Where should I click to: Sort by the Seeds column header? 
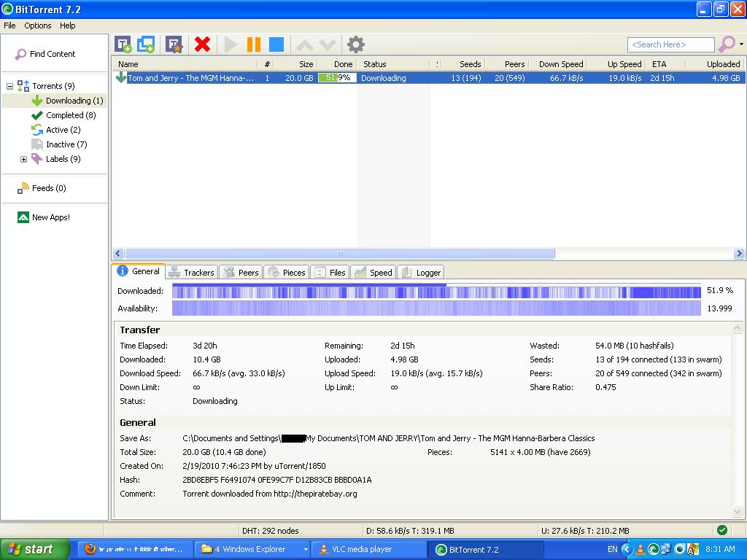[x=464, y=64]
